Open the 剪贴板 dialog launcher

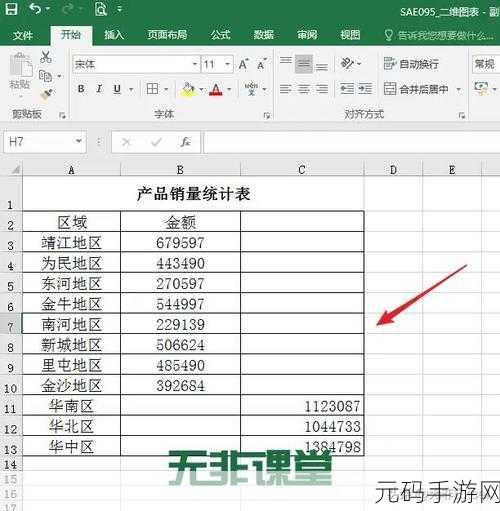pos(62,116)
